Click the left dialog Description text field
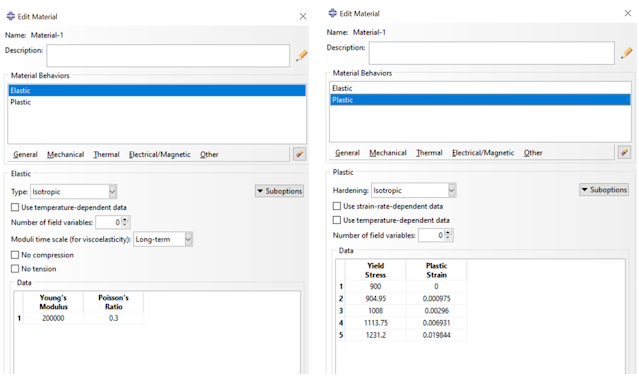The height and width of the screenshot is (378, 639). pos(168,56)
